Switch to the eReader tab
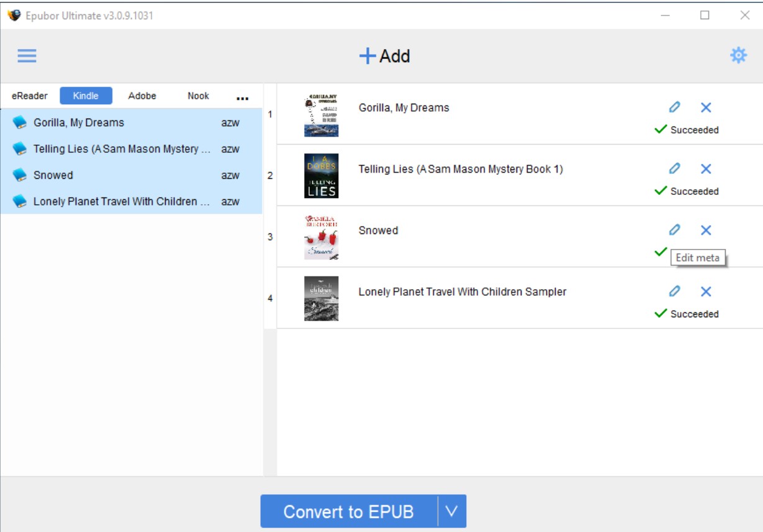The height and width of the screenshot is (532, 763). [x=30, y=96]
